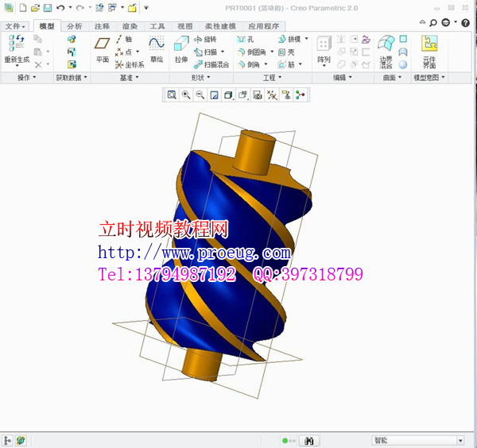Switch to the 分析 analysis tab
Viewport: 477px width, 448px height.
(x=75, y=26)
